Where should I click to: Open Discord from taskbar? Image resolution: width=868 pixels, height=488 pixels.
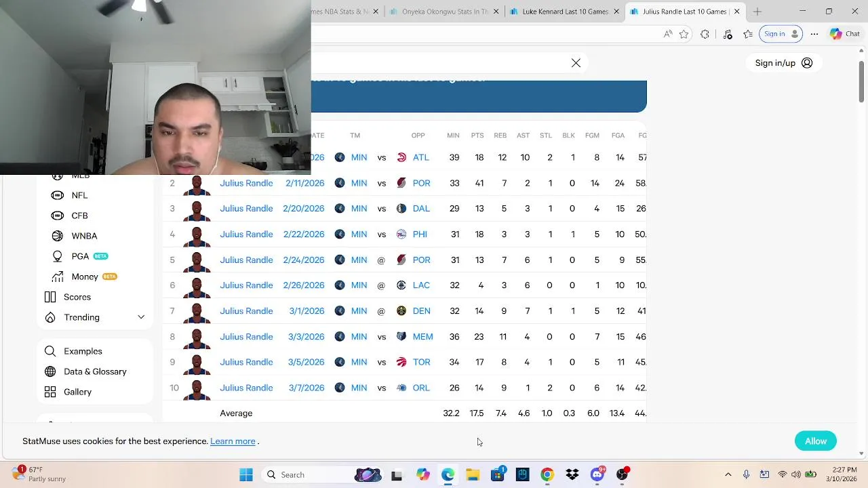coord(597,475)
